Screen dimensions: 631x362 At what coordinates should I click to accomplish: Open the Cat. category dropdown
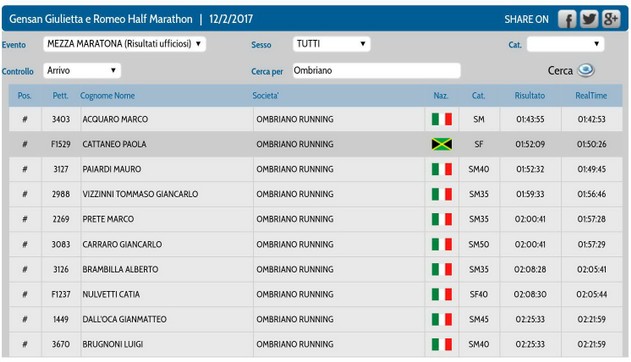(x=565, y=44)
